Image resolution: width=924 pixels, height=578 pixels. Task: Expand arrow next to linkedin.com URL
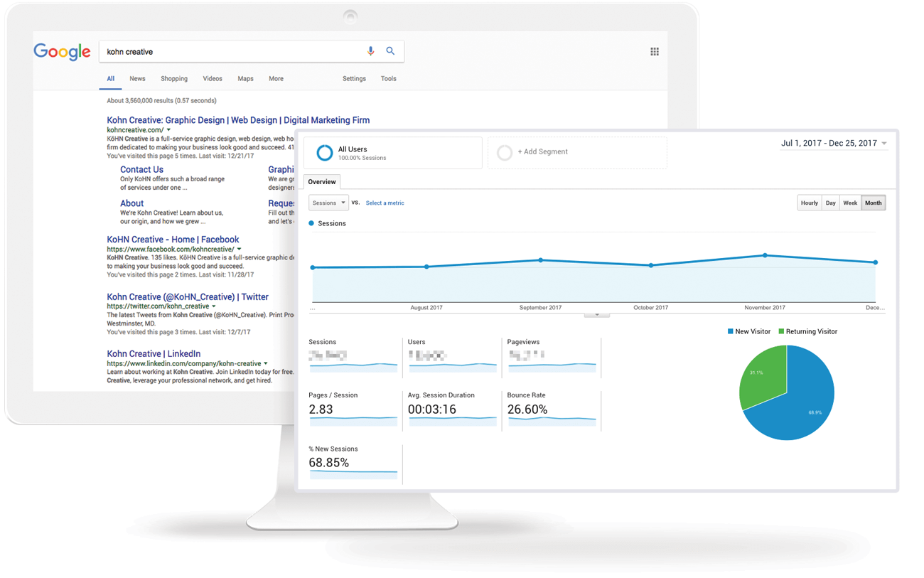(x=266, y=363)
